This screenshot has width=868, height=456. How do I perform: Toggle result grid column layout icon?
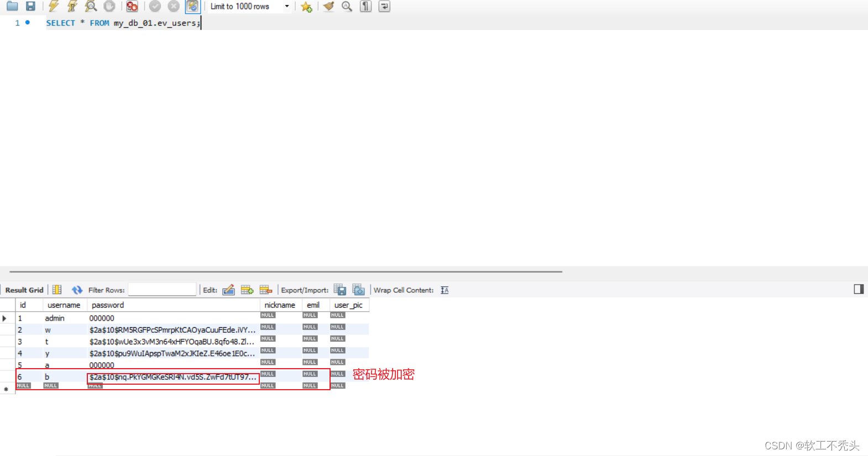coord(57,290)
